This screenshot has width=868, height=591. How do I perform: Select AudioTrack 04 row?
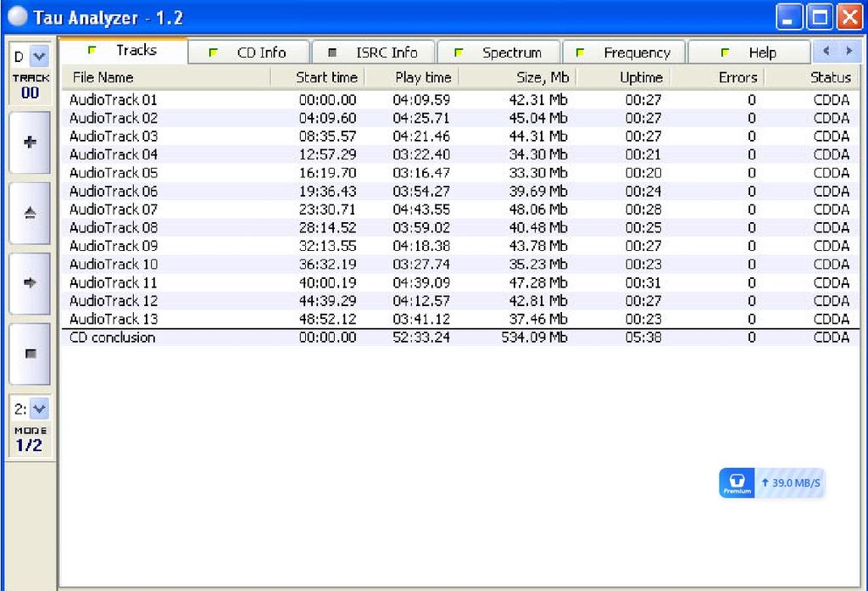click(460, 155)
